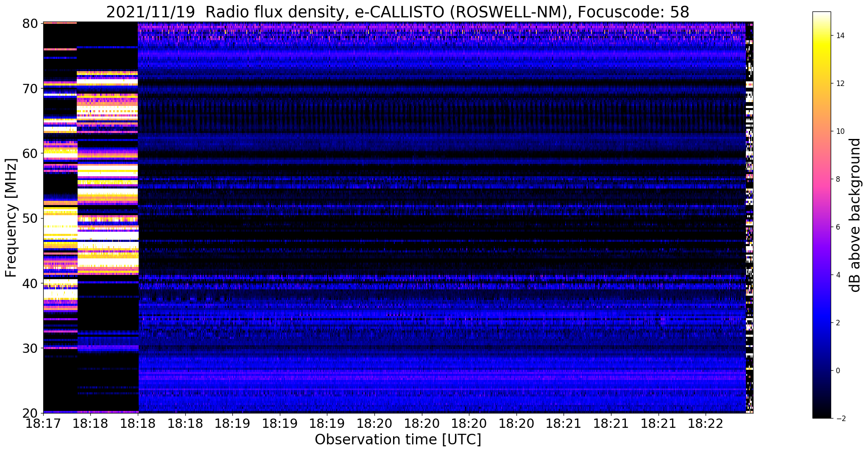This screenshot has width=868, height=452.
Task: Click the colorbar tick label 0
Action: pyautogui.click(x=837, y=371)
